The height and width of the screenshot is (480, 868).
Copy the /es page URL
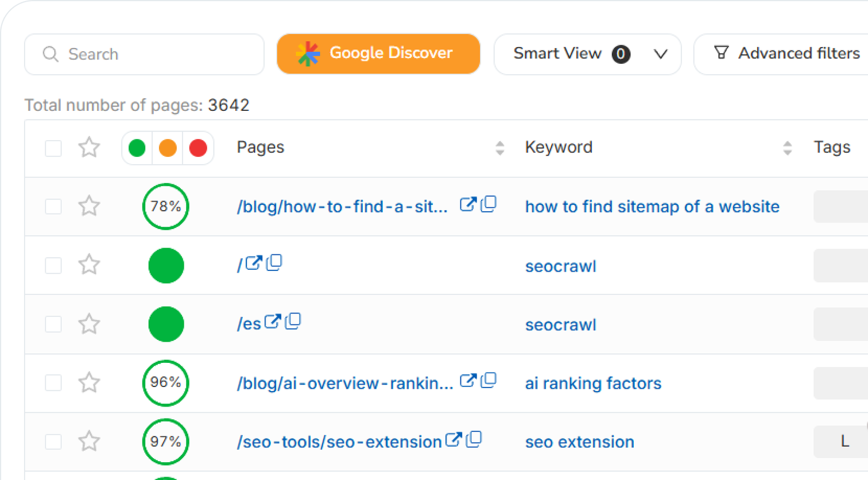(x=293, y=321)
